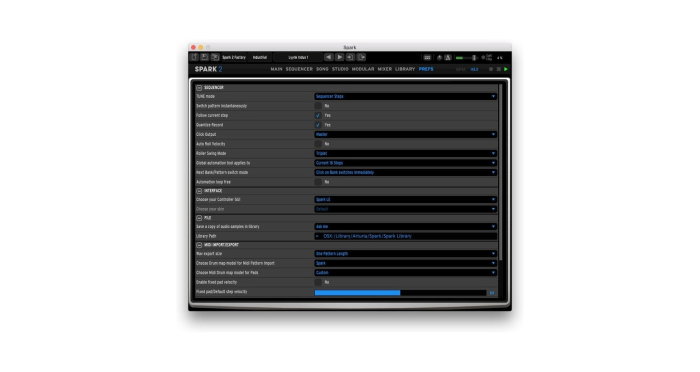Switch to the PREFS tab
Screen dimensions: 700x372
point(426,69)
